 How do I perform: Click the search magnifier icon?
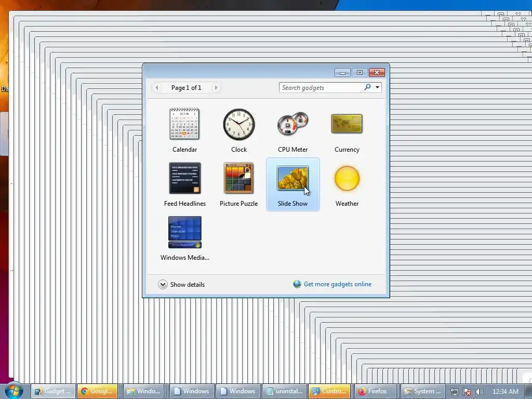(367, 87)
